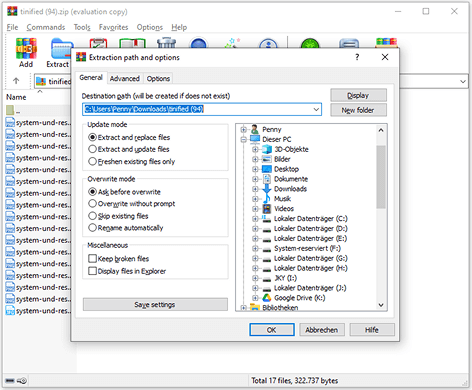Open the main window address bar dropdown
The height and width of the screenshot is (390, 472).
click(x=463, y=81)
